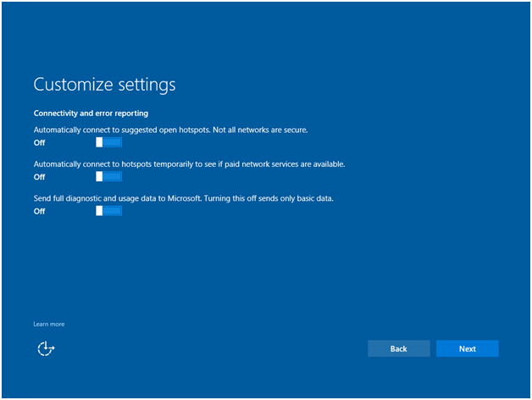Enable automatic connection to suggested open hotspots
The width and height of the screenshot is (532, 400).
pyautogui.click(x=109, y=142)
